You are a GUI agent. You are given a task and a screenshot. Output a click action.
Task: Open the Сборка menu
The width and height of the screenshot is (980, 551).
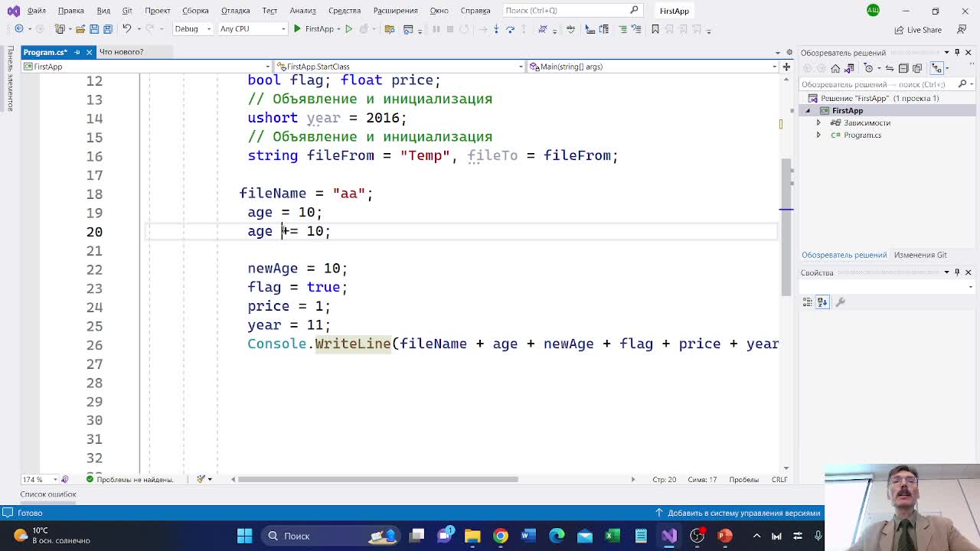click(195, 11)
